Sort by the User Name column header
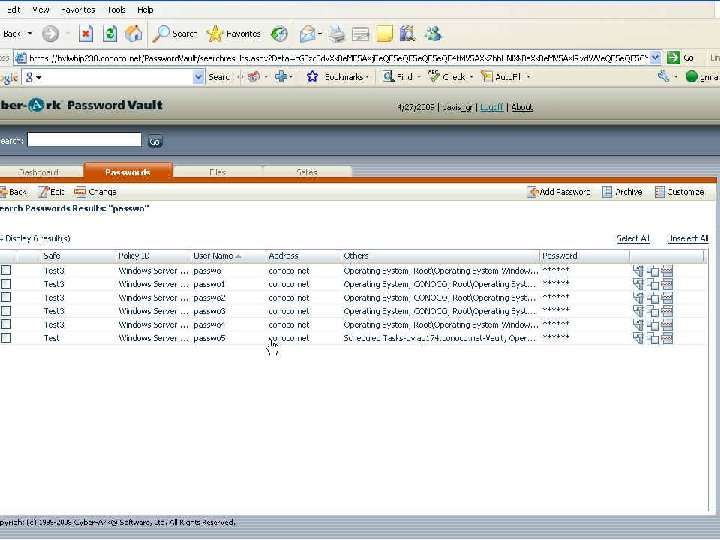Screen dimensions: 720x540 pos(217,256)
